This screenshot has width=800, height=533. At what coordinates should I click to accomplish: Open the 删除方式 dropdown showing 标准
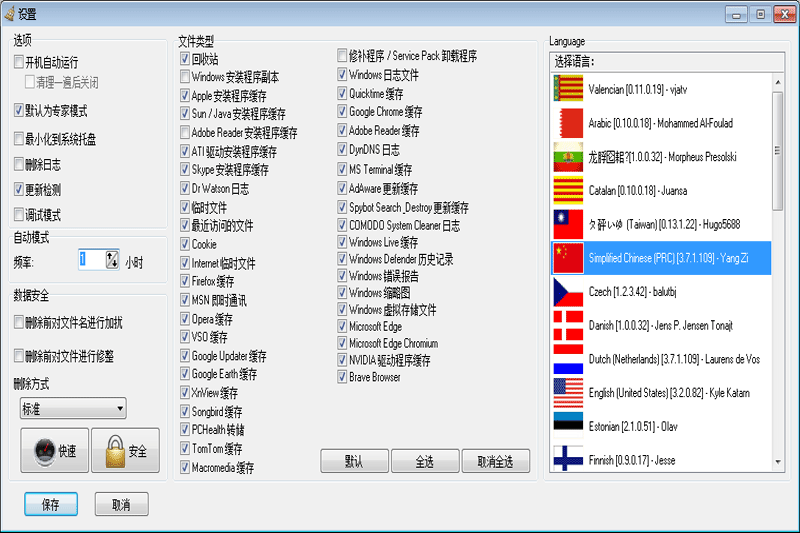73,408
